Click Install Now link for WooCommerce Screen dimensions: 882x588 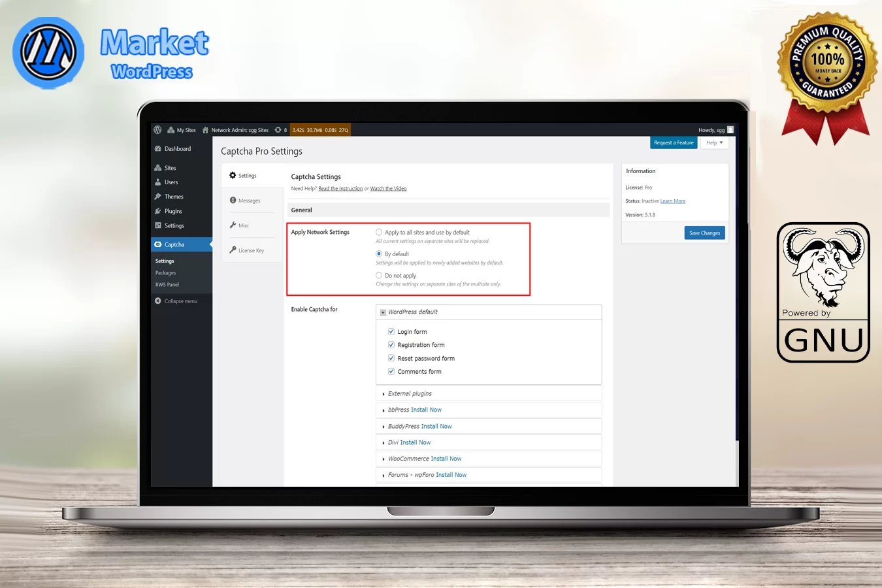[x=446, y=459]
